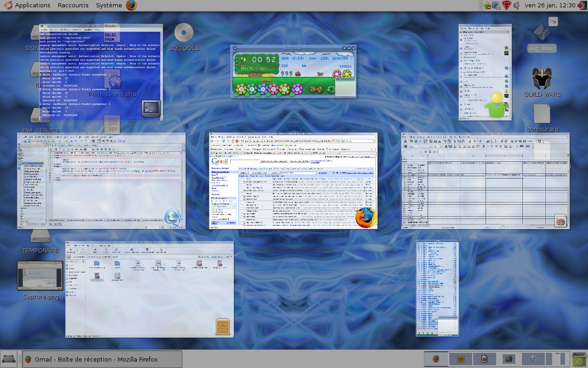Screen dimensions: 588x368
Task: Click the red ruby gem tray icon
Action: 506,6
